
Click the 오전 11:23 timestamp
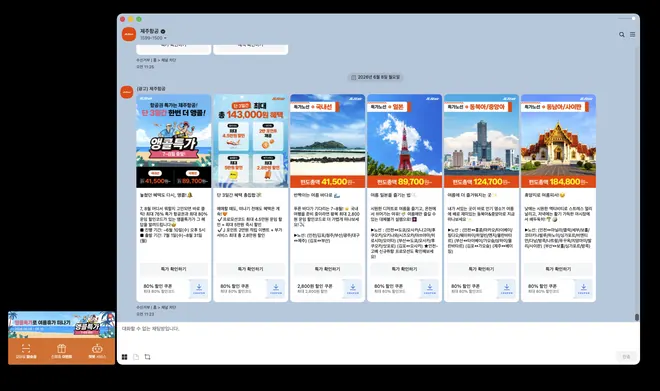pos(145,314)
